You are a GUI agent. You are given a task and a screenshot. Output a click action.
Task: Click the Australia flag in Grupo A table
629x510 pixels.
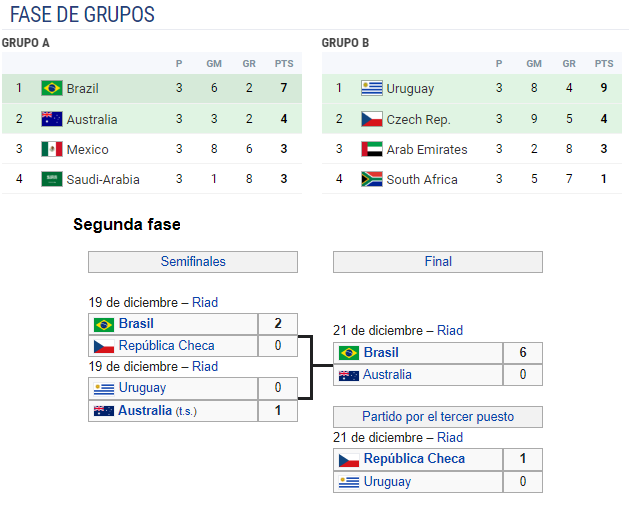coord(52,119)
